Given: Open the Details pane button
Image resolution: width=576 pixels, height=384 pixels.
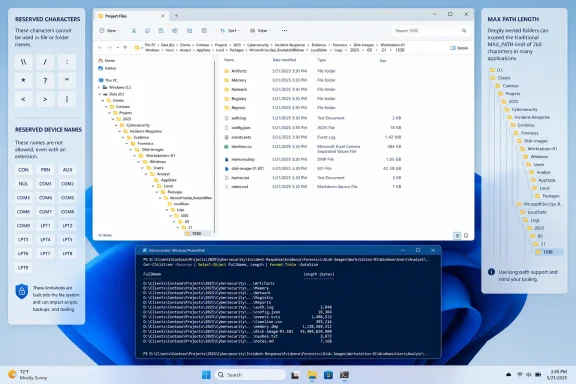Looking at the screenshot, I should click(x=459, y=48).
